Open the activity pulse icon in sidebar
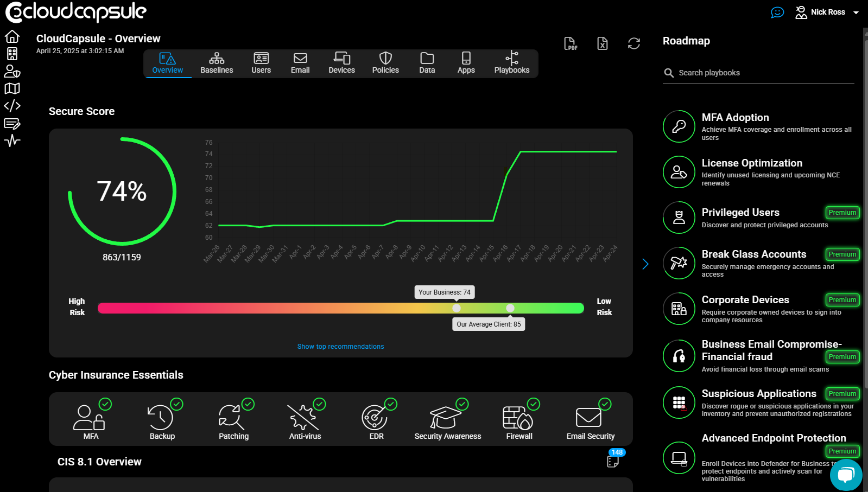The width and height of the screenshot is (868, 492). click(x=12, y=141)
